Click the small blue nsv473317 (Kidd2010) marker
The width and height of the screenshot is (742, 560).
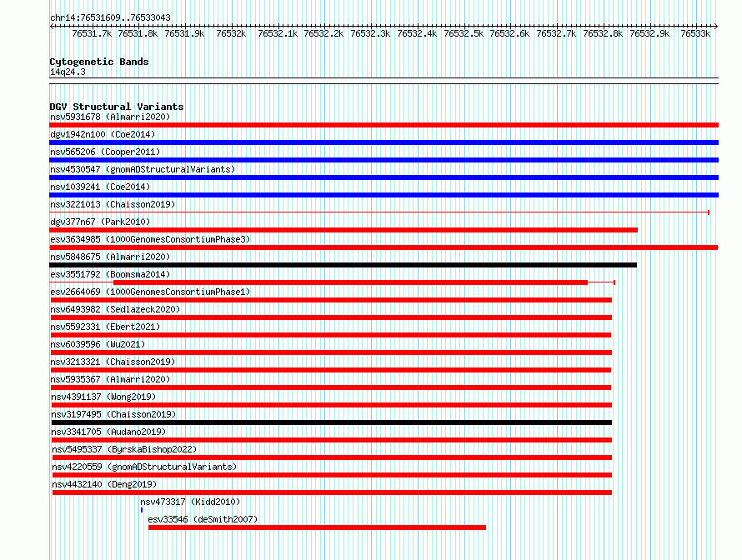pyautogui.click(x=142, y=510)
